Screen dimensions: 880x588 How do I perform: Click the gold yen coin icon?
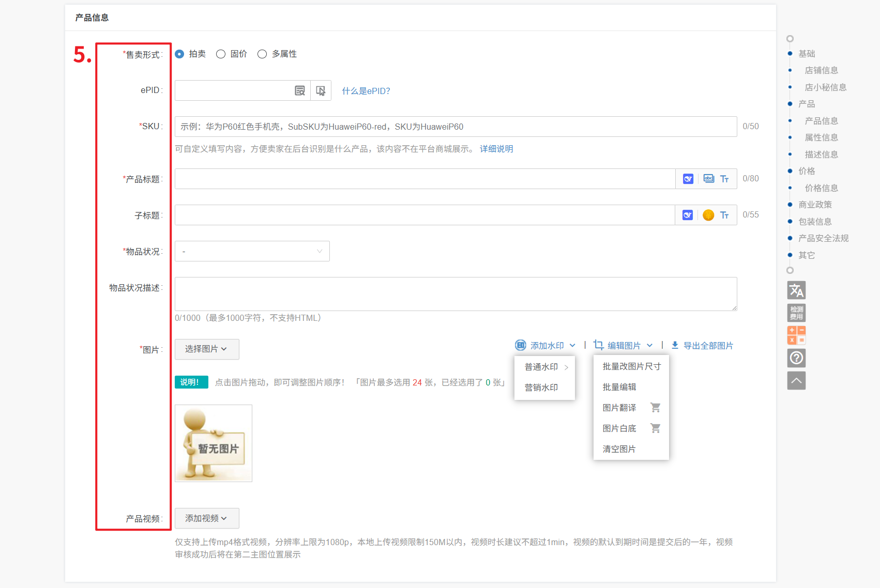pyautogui.click(x=708, y=215)
